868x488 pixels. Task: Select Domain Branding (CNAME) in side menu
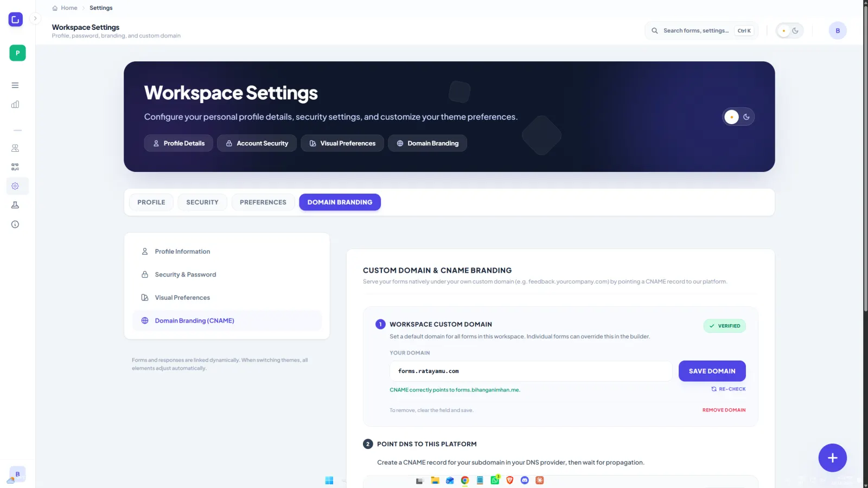pyautogui.click(x=227, y=321)
